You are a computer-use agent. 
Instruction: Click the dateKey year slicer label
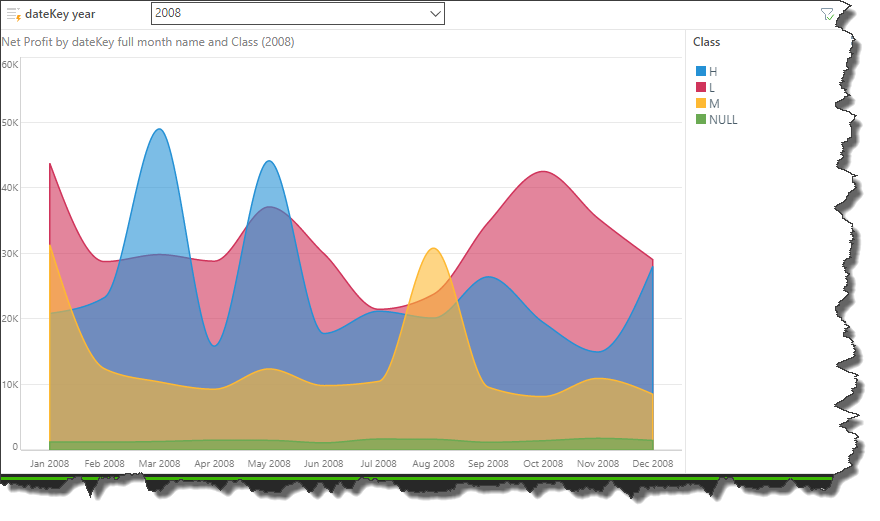point(60,14)
